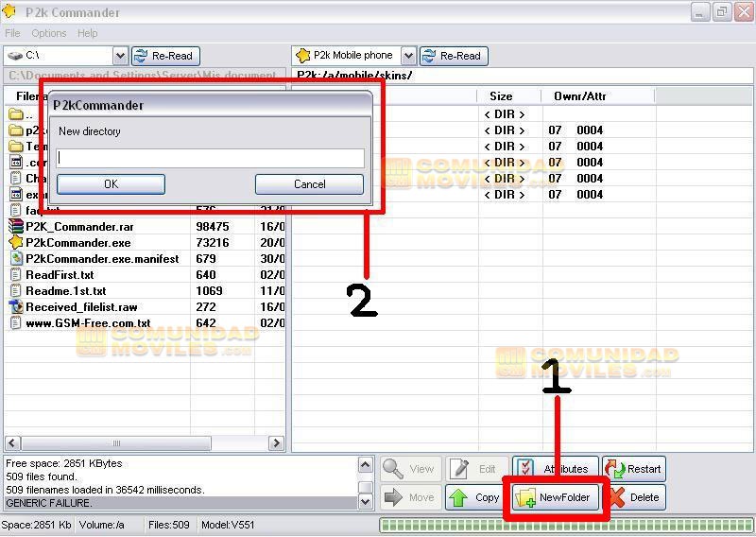756x537 pixels.
Task: Click the Delete button with red X
Action: point(634,497)
